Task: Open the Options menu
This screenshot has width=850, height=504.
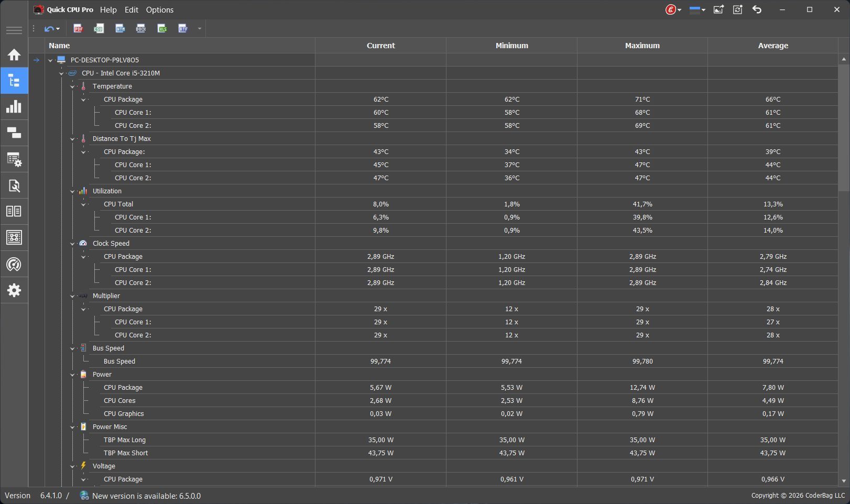Action: (x=160, y=9)
